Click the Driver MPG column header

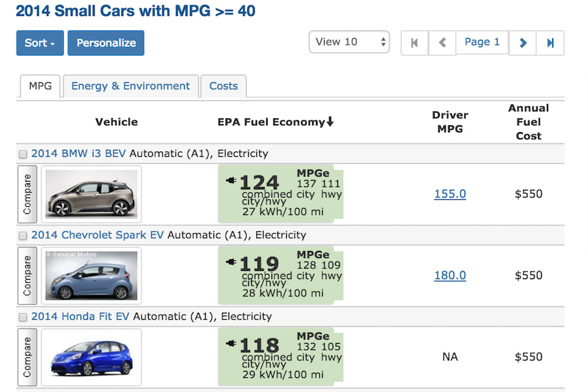click(450, 122)
